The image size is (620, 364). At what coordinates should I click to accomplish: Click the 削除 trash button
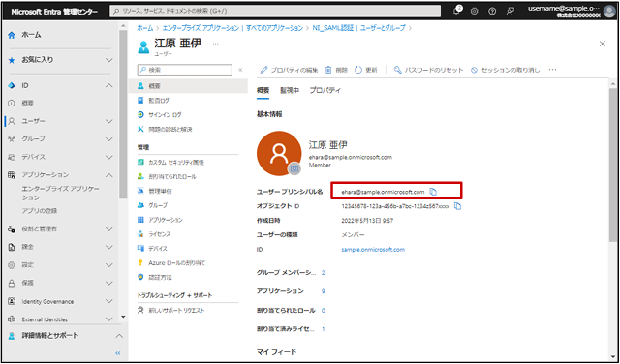(336, 70)
